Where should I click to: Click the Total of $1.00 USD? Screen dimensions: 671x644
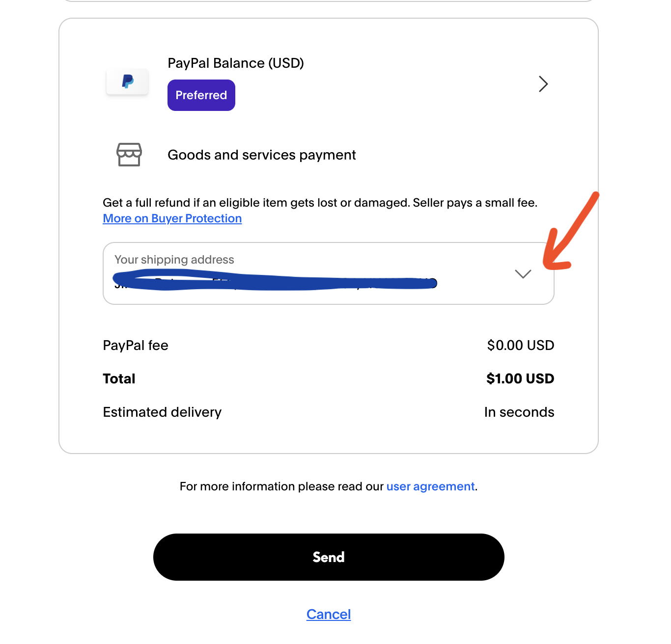point(520,378)
